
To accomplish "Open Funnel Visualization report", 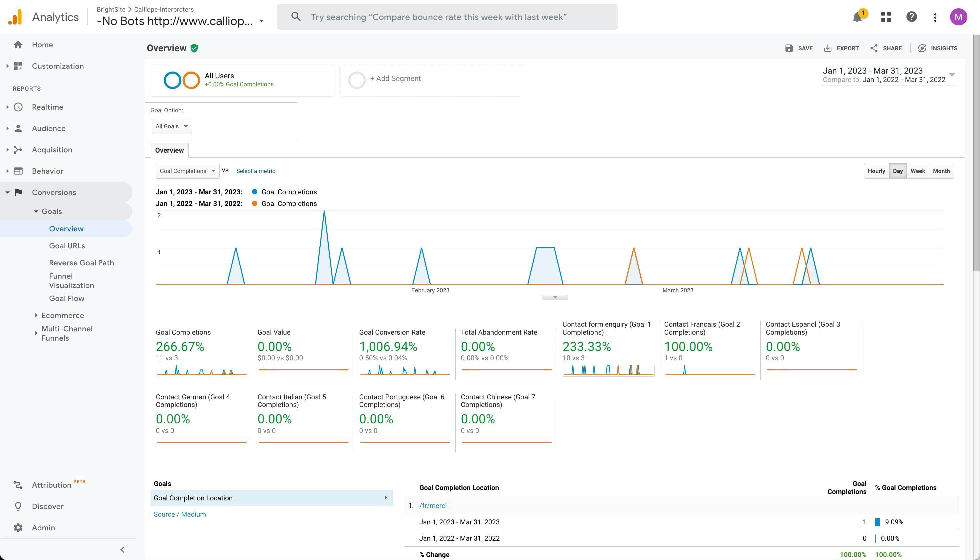I will [x=71, y=281].
